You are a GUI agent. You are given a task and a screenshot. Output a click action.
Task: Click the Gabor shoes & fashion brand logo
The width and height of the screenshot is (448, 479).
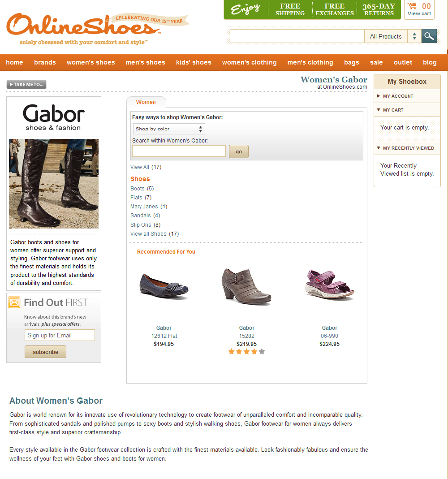tap(53, 117)
